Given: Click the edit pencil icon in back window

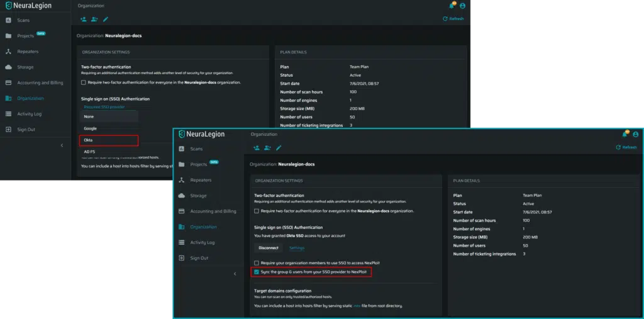Looking at the screenshot, I should [x=106, y=19].
